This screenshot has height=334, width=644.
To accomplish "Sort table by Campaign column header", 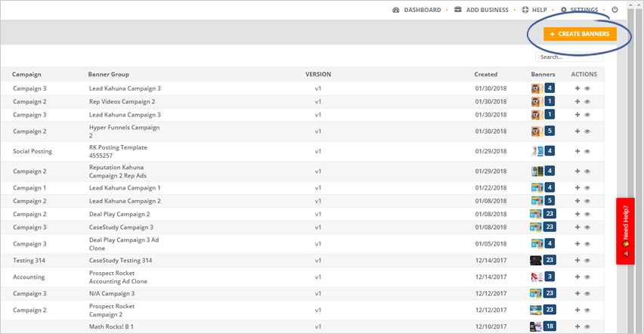I will (26, 75).
